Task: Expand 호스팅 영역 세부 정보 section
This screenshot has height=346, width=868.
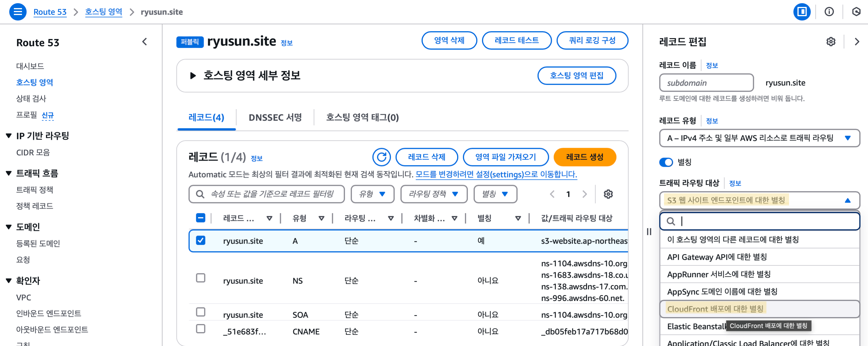Action: pos(193,75)
